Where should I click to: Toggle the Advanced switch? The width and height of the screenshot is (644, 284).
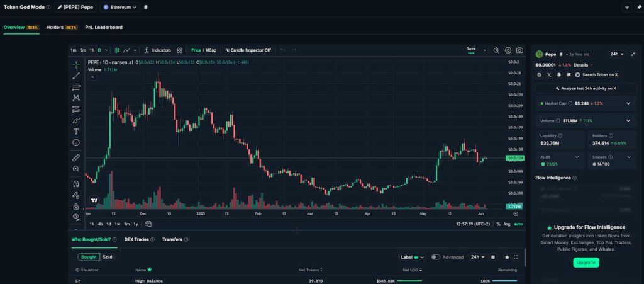(435, 258)
